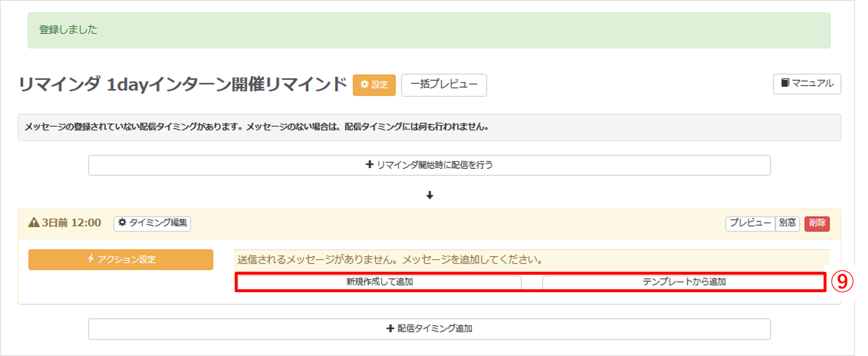Click リマインダ 1dayインターン開催リマインド heading
The image size is (868, 356).
tap(183, 84)
